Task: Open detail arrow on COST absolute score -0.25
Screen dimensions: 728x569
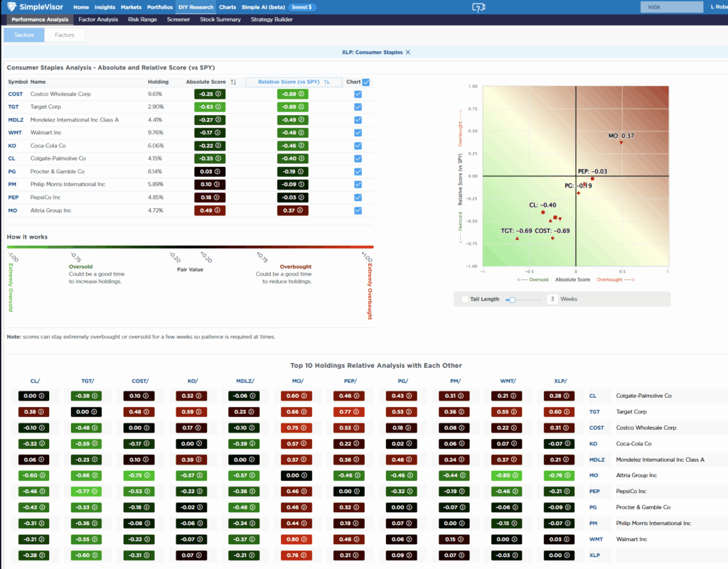Action: [220, 94]
